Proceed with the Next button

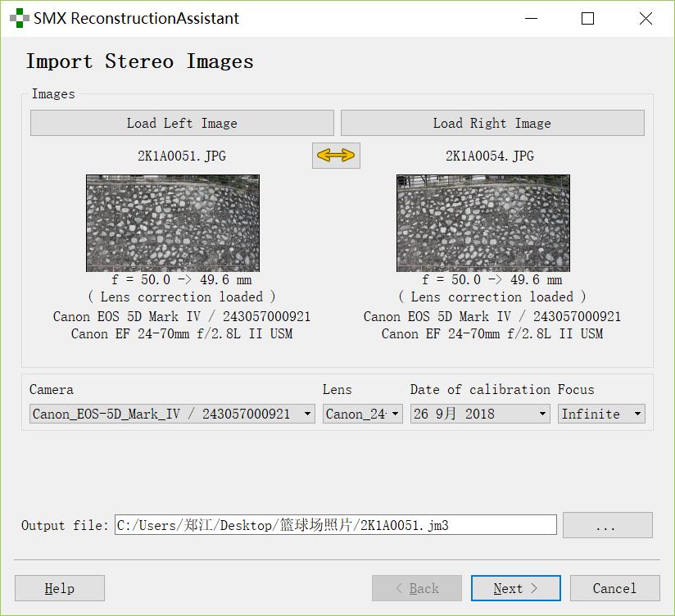pos(515,588)
